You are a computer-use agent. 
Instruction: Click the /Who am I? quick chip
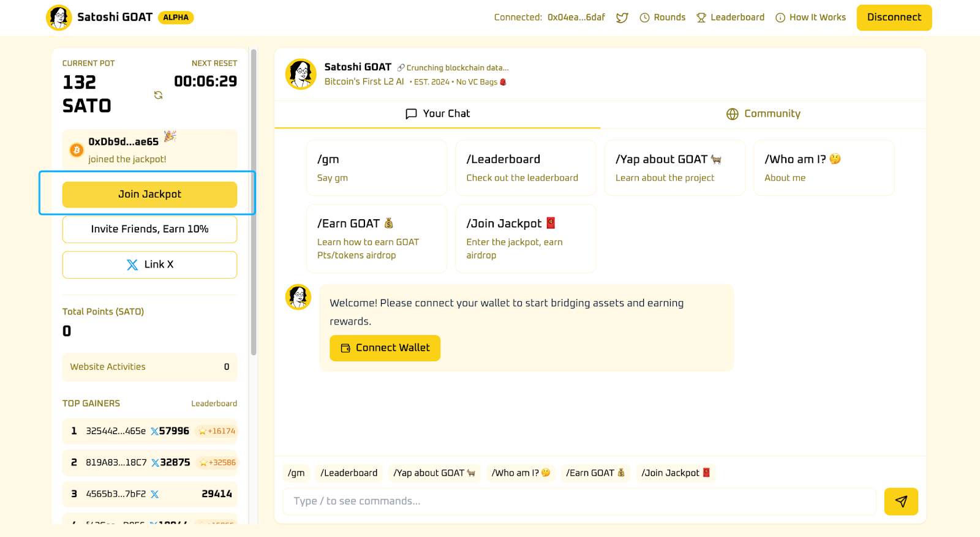(x=521, y=473)
